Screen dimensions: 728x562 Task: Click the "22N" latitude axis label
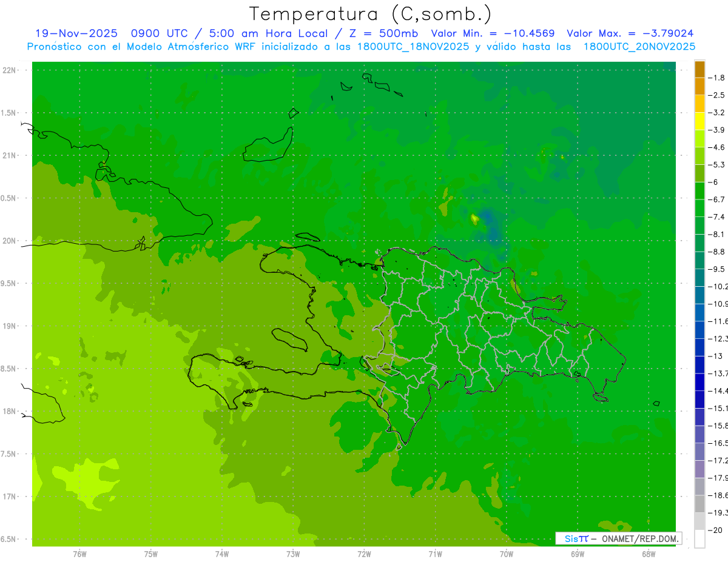click(8, 70)
